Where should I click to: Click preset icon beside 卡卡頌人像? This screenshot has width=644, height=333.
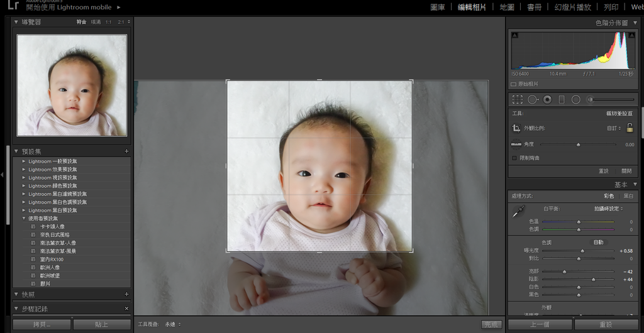33,226
